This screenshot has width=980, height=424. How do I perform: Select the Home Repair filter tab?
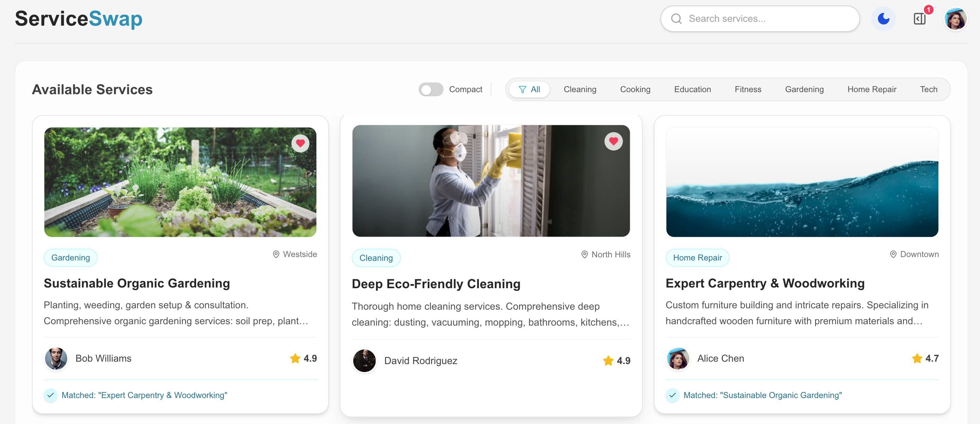(872, 89)
